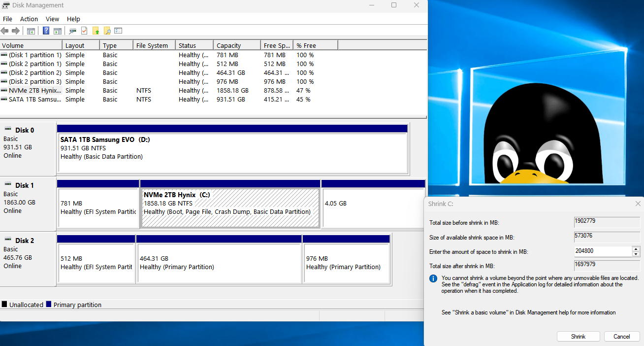
Task: Click the disk magnifier toolbar icon
Action: (x=72, y=31)
